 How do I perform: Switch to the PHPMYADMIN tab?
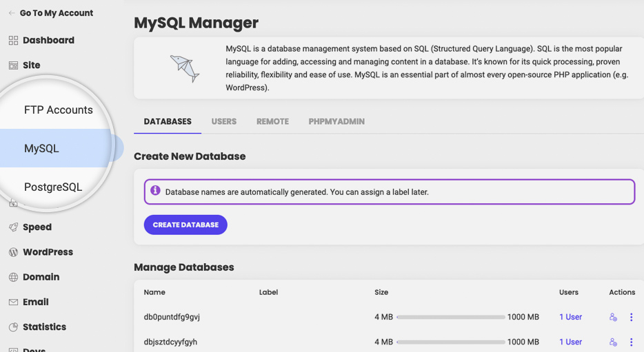tap(336, 121)
